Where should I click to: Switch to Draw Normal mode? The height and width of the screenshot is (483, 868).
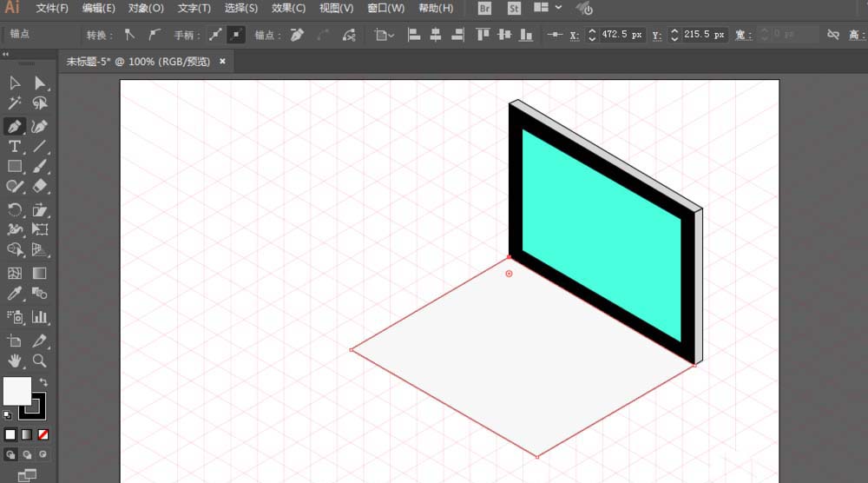(10, 454)
